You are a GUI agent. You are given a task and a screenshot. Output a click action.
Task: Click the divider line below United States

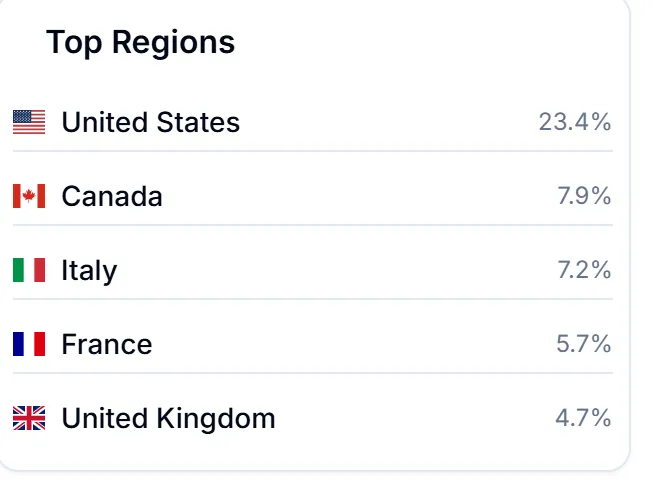coord(312,151)
